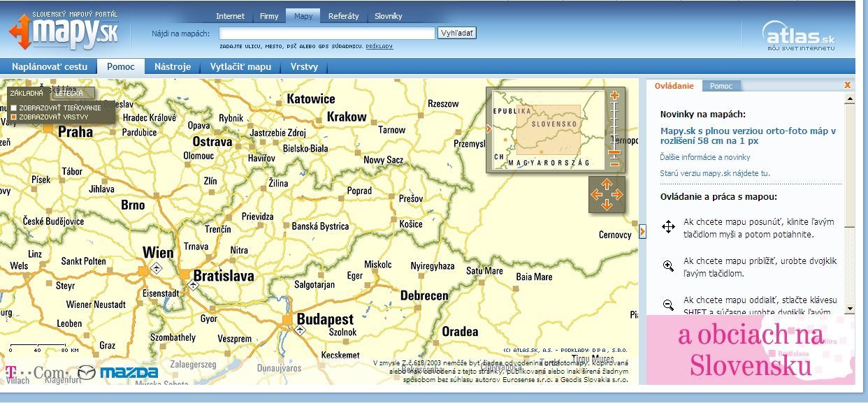Click the map zoom slider track
Image resolution: width=868 pixels, height=403 pixels.
click(x=614, y=130)
